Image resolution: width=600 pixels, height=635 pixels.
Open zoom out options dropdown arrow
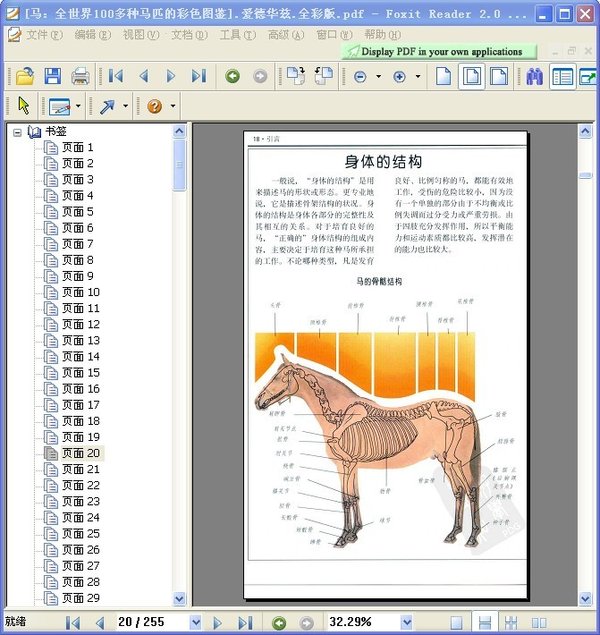click(x=379, y=76)
